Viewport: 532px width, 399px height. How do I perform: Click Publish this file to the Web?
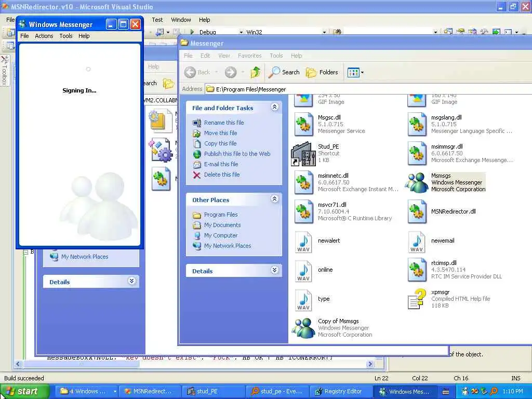(237, 154)
